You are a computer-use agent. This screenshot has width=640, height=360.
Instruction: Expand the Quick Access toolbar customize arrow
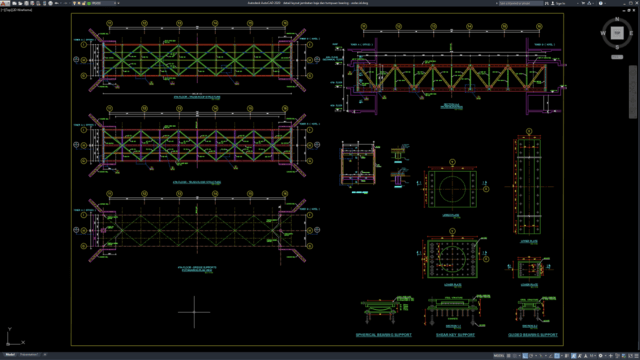[118, 3]
